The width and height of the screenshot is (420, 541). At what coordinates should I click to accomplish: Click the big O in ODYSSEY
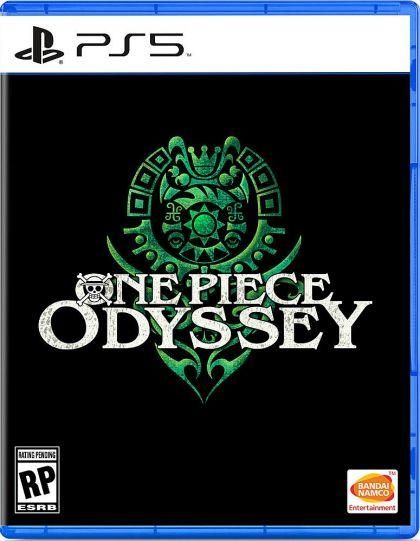coord(70,325)
